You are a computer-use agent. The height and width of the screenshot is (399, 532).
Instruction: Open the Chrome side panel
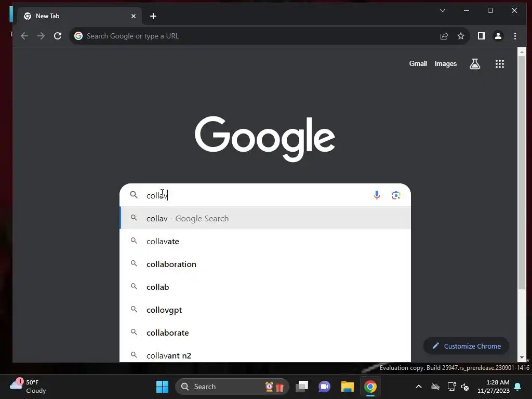(482, 36)
